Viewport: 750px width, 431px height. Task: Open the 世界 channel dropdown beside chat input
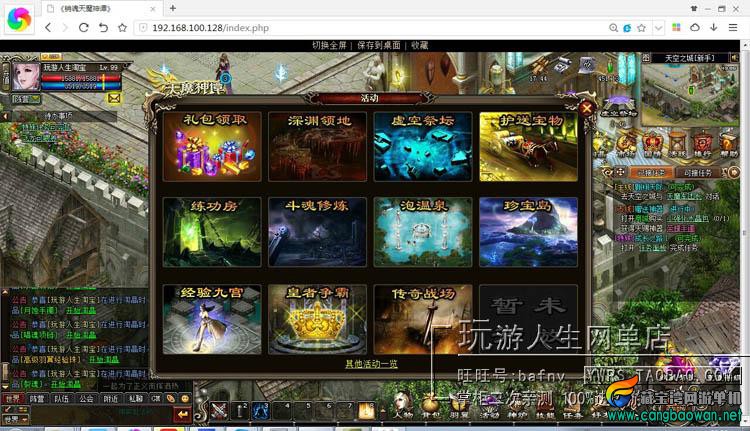point(15,420)
